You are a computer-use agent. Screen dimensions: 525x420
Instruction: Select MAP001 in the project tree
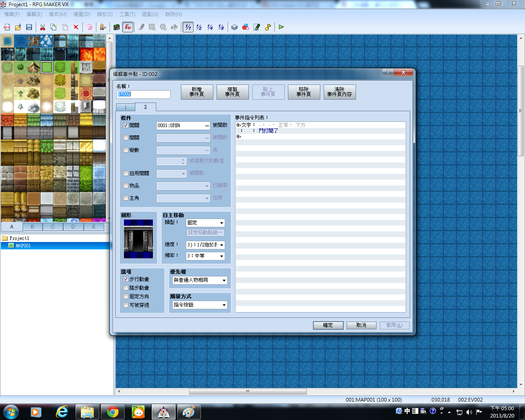point(23,246)
